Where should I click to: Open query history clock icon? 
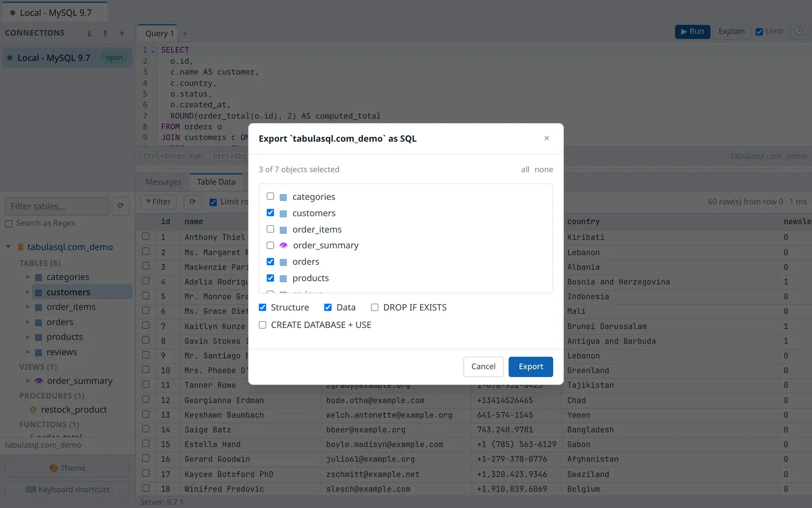[x=799, y=32]
